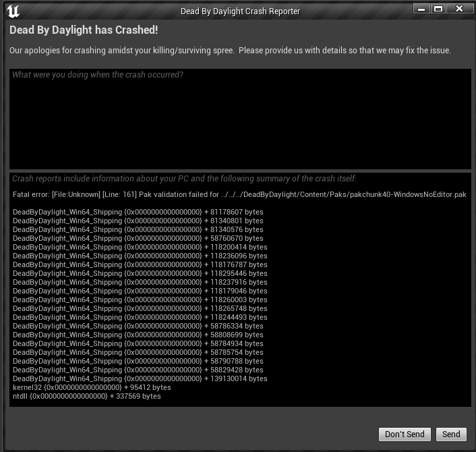The width and height of the screenshot is (476, 452).
Task: Select the stack line with 118176787 bytes
Action: click(x=140, y=265)
